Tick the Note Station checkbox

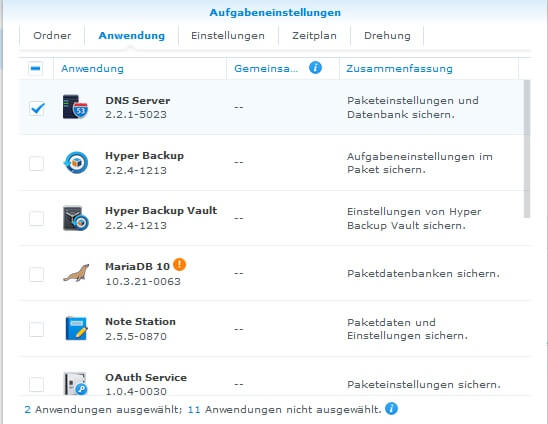[x=36, y=329]
